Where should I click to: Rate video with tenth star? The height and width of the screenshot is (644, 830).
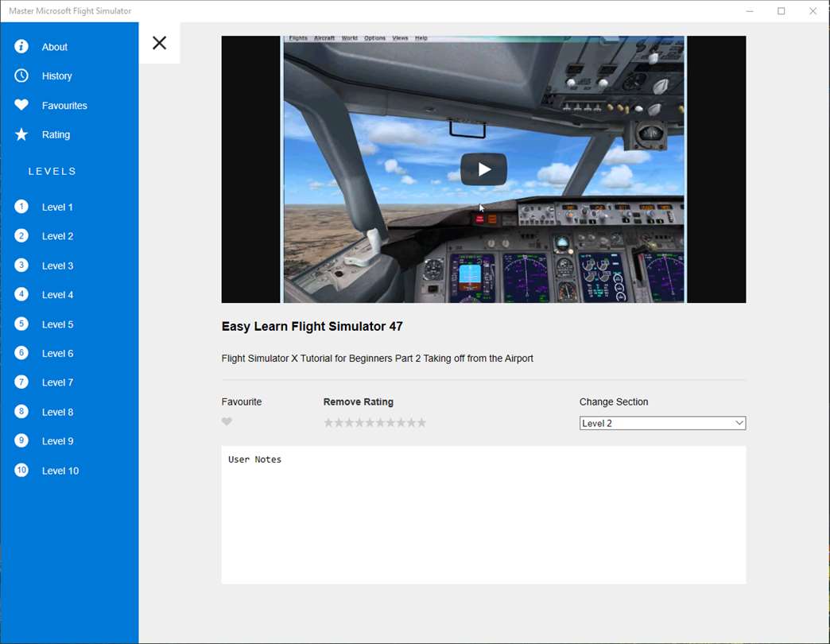coord(421,422)
